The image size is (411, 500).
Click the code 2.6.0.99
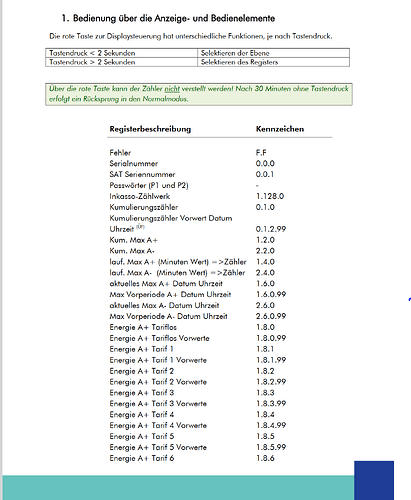tap(271, 316)
